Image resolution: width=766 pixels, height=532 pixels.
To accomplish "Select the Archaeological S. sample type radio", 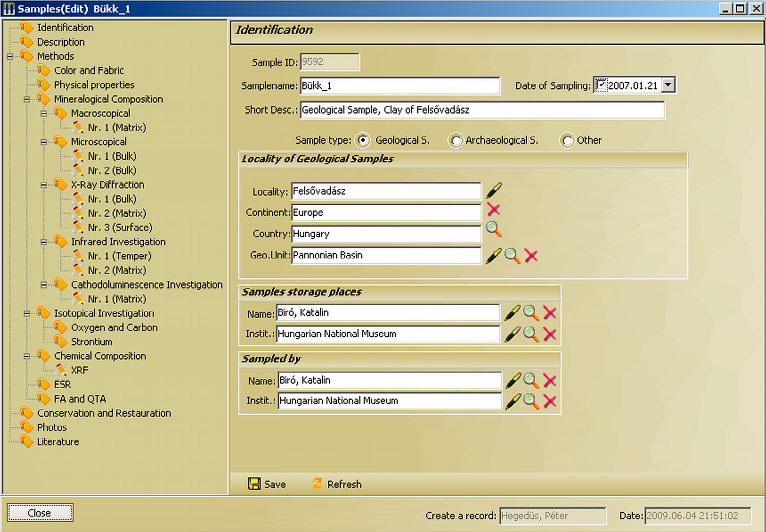I will click(455, 140).
